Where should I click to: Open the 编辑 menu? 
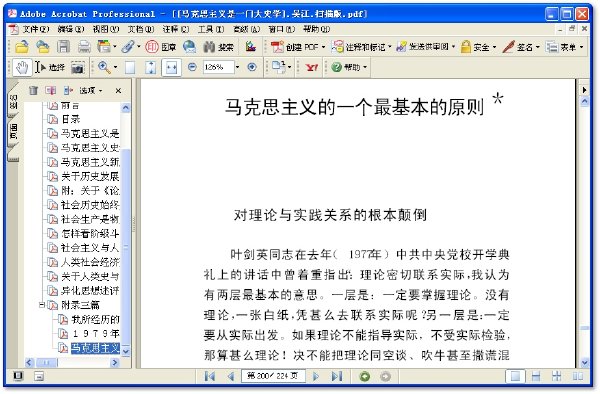click(x=71, y=29)
